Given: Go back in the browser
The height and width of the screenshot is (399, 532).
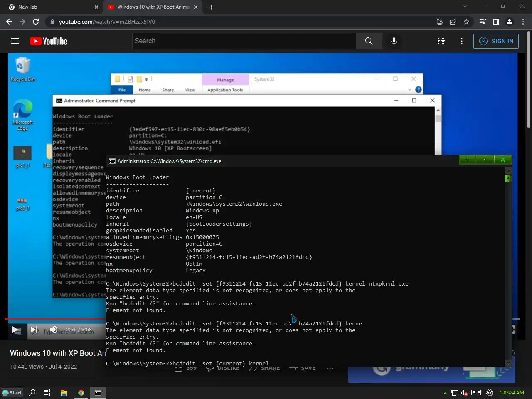Looking at the screenshot, I should pos(9,22).
